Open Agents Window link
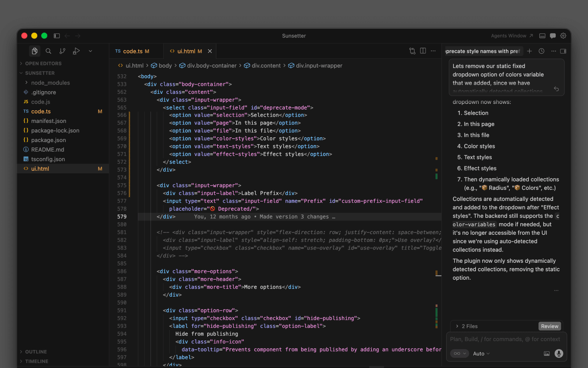This screenshot has height=368, width=588. coord(512,36)
